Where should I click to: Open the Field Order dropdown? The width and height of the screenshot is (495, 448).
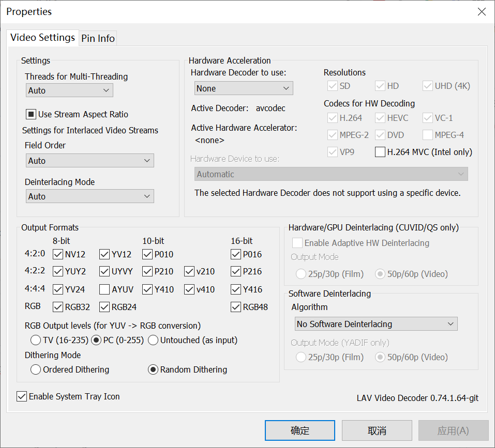click(89, 160)
